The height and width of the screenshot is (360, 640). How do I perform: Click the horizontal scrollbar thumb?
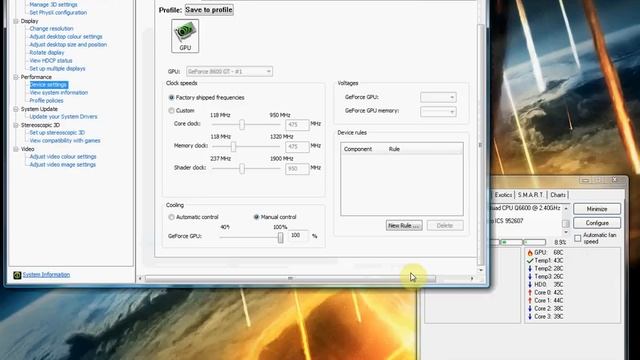290,279
